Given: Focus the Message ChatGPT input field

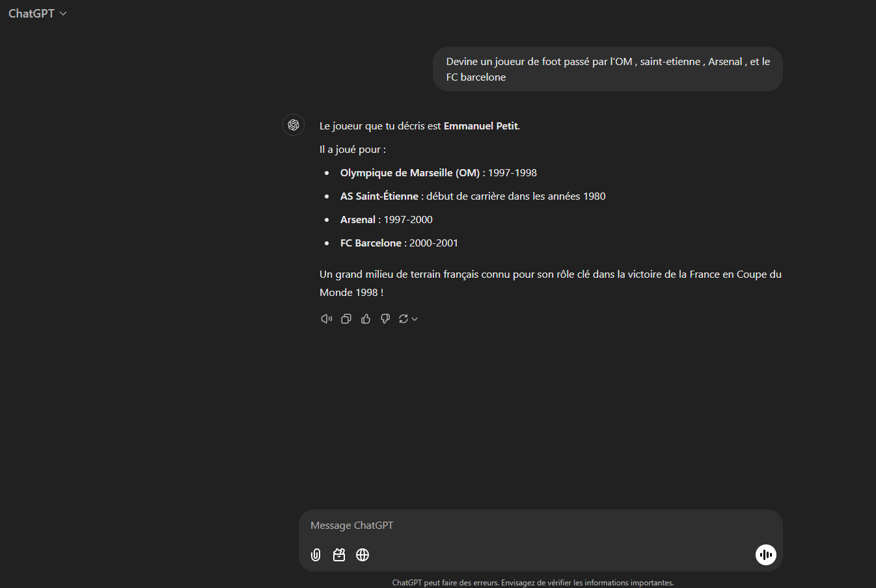Looking at the screenshot, I should (540, 526).
